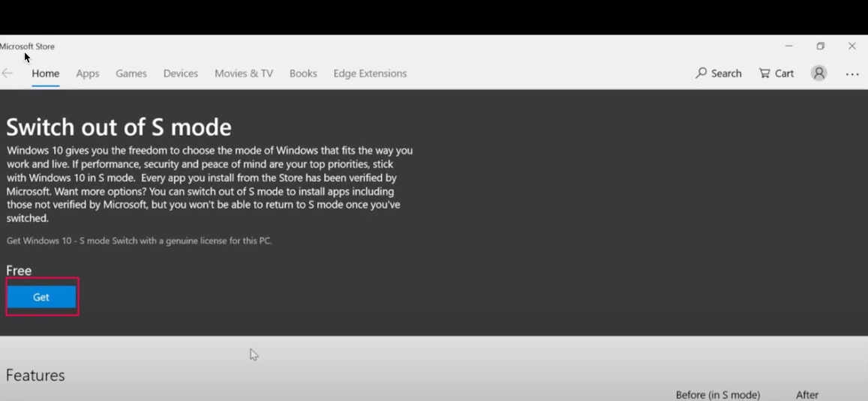The image size is (868, 401).
Task: Click the 'Microsoft Store' window title
Action: pyautogui.click(x=27, y=46)
